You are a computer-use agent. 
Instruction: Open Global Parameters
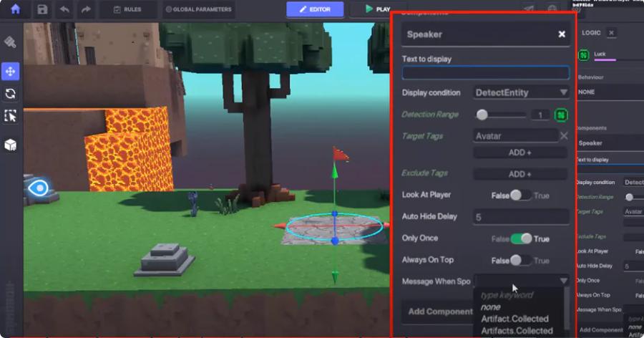pos(198,9)
